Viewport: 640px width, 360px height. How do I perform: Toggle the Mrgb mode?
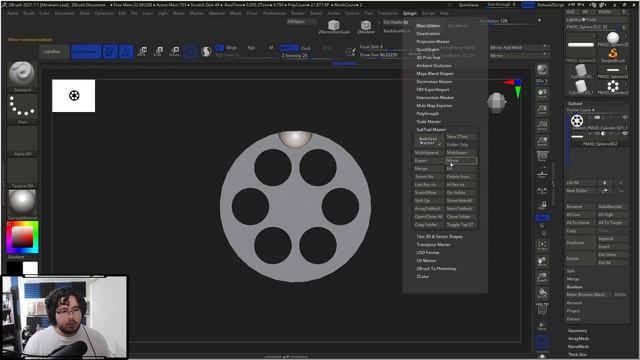(x=231, y=47)
